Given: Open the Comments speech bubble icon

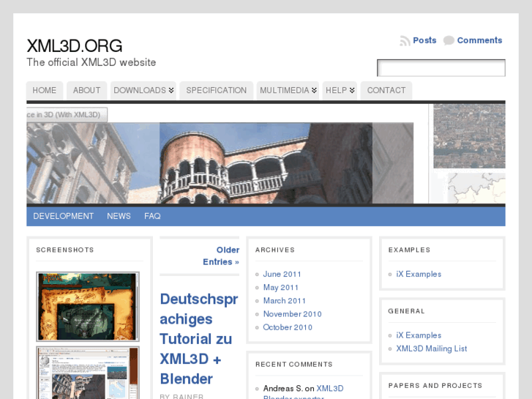Looking at the screenshot, I should pyautogui.click(x=449, y=41).
